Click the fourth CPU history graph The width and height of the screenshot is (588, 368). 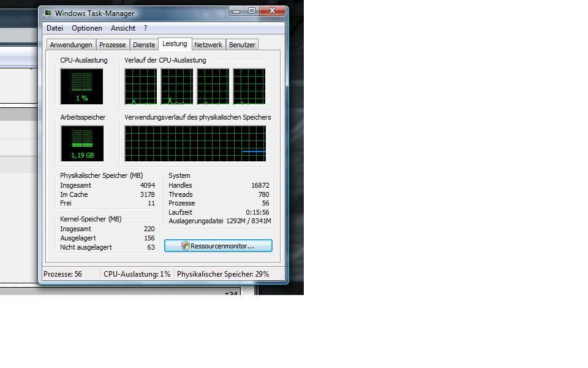click(249, 86)
